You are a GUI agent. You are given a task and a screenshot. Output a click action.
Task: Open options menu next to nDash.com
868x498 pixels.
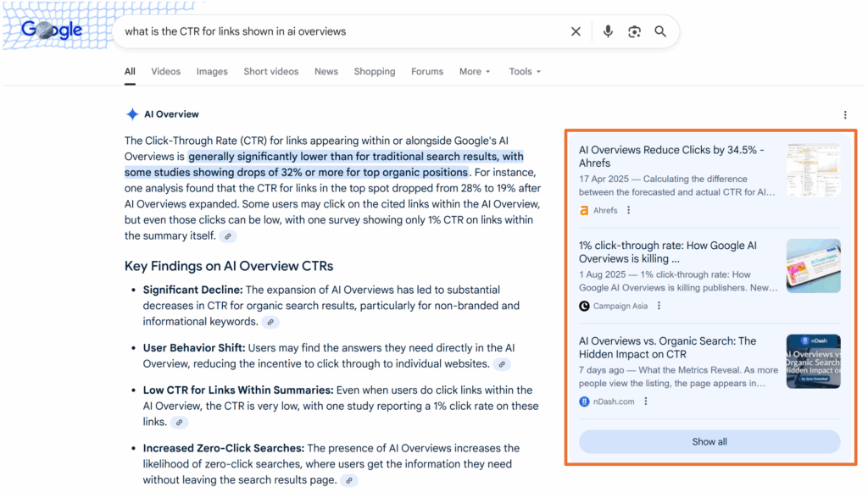[x=645, y=401]
